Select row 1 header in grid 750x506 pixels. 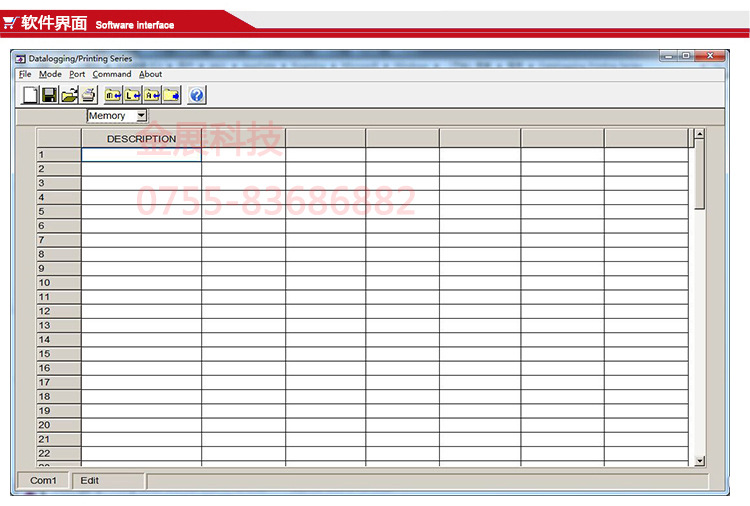tap(59, 155)
